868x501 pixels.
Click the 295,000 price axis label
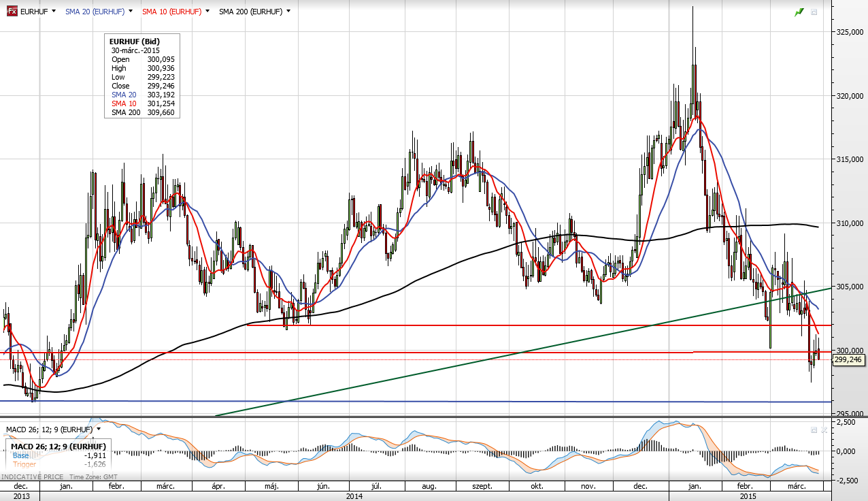point(850,413)
